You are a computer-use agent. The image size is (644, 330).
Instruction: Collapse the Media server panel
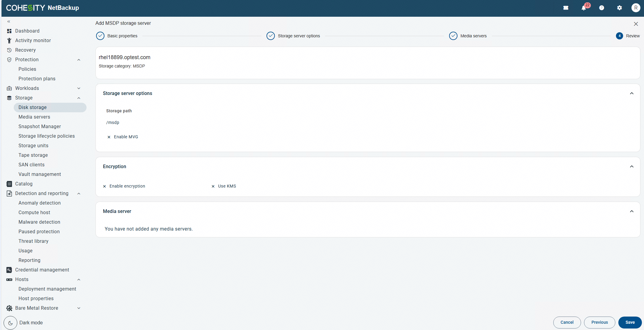pos(632,211)
